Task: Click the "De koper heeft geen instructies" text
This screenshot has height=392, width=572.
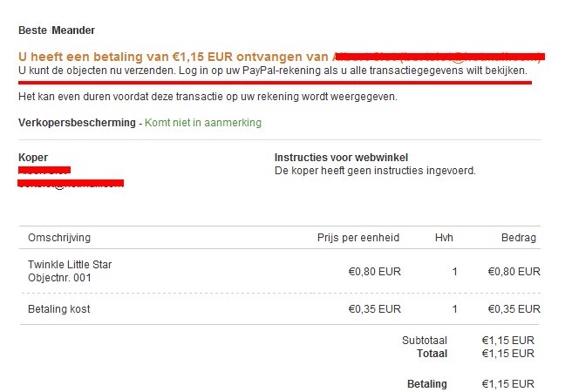Action: point(375,171)
